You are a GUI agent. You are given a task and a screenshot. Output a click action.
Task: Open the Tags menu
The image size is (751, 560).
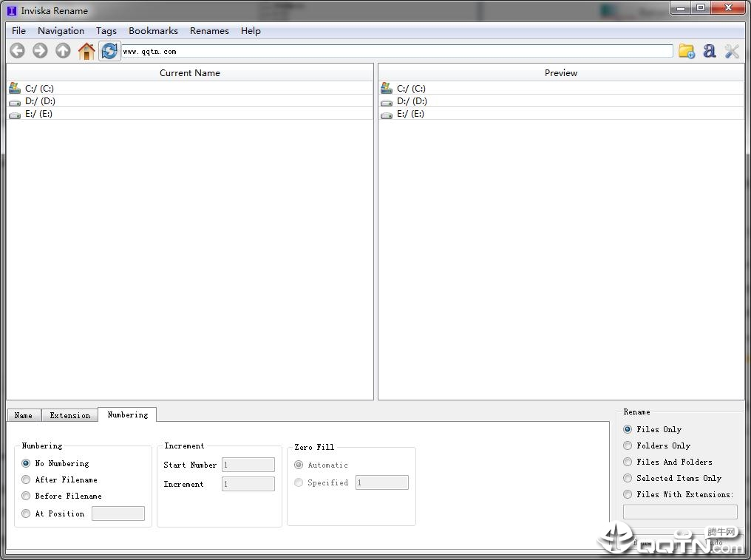[x=106, y=30]
